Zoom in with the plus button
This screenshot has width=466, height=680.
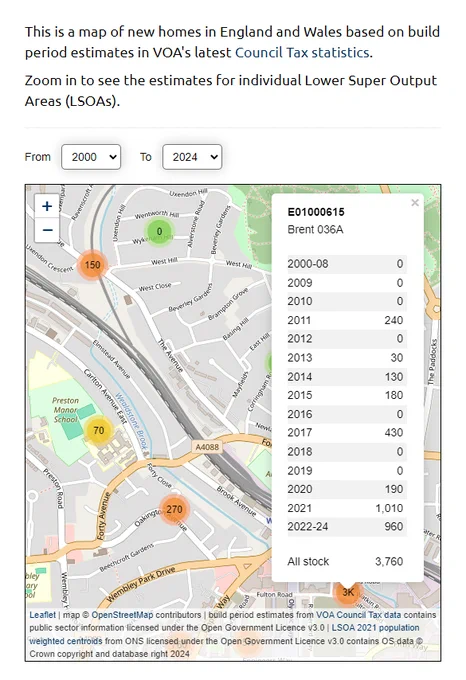[x=47, y=206]
